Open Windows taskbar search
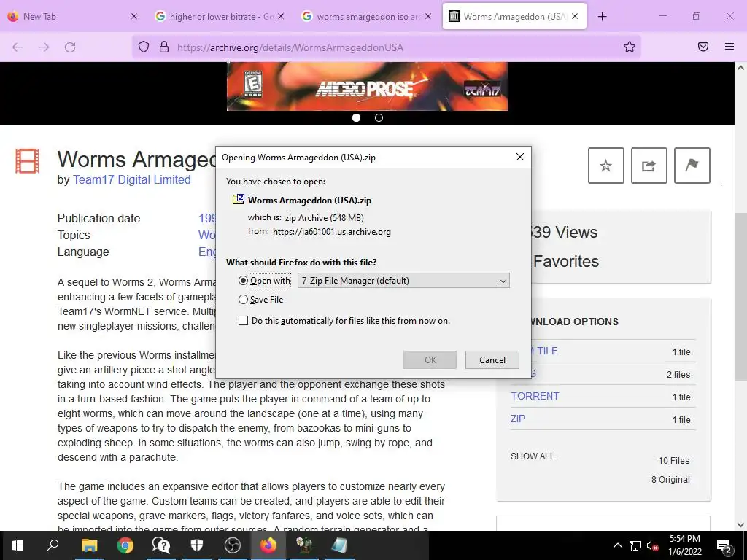 click(x=53, y=545)
